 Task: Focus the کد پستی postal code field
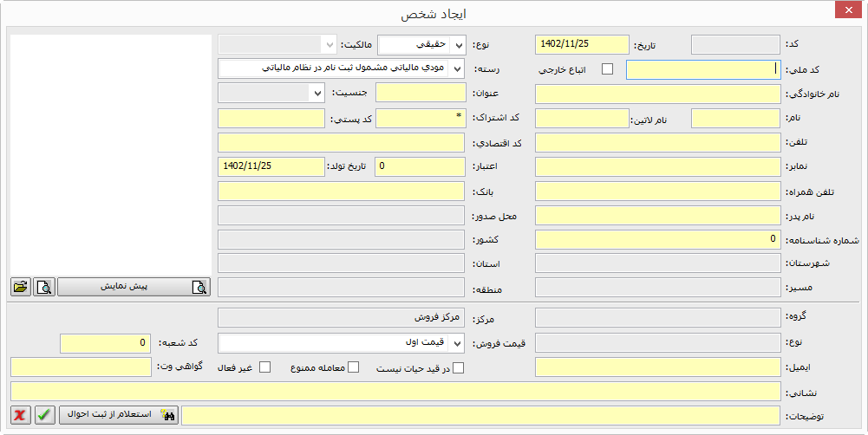[x=271, y=119]
